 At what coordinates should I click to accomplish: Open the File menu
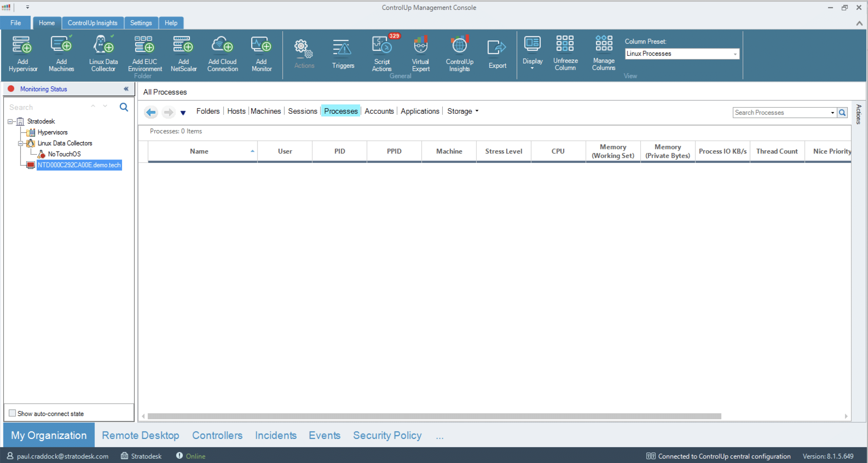click(16, 23)
